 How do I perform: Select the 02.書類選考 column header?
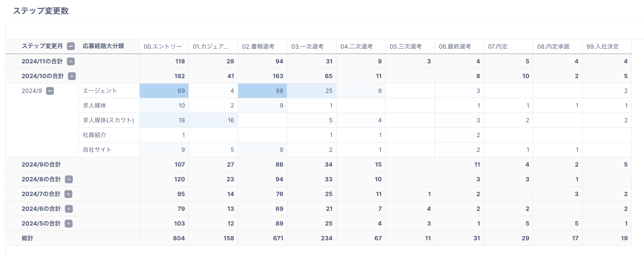tap(258, 46)
